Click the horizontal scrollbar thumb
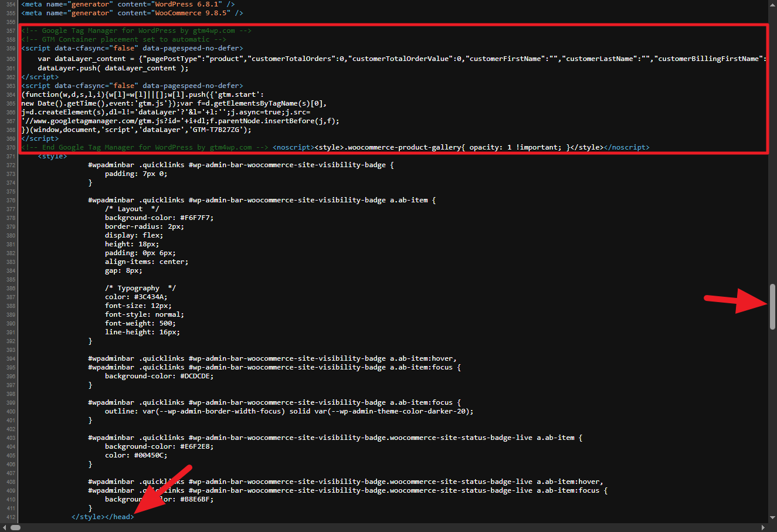 [x=15, y=527]
